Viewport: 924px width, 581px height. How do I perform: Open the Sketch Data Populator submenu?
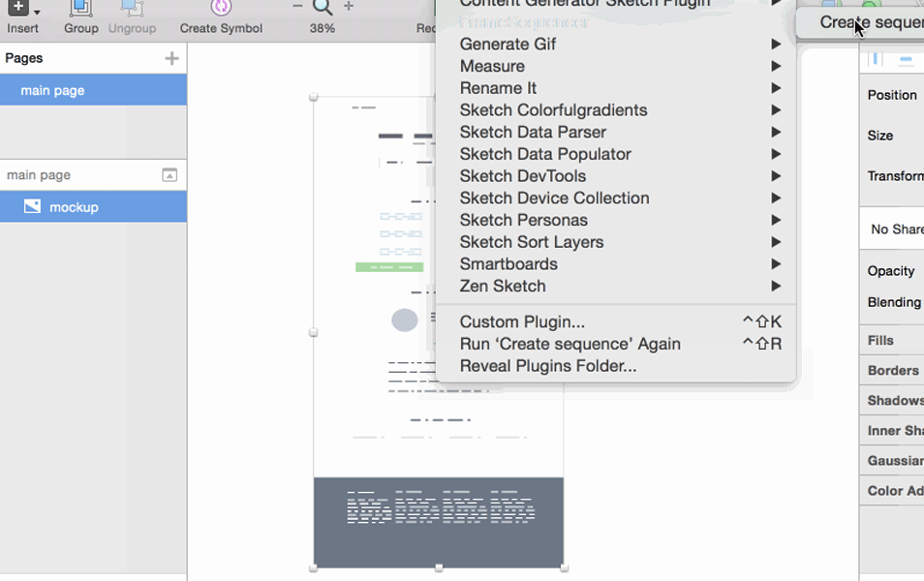click(x=543, y=153)
